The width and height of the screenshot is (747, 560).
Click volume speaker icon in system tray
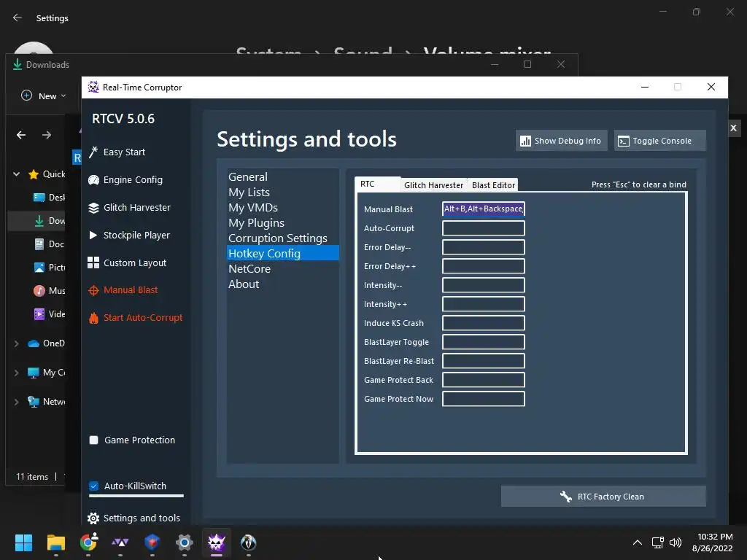pyautogui.click(x=676, y=542)
